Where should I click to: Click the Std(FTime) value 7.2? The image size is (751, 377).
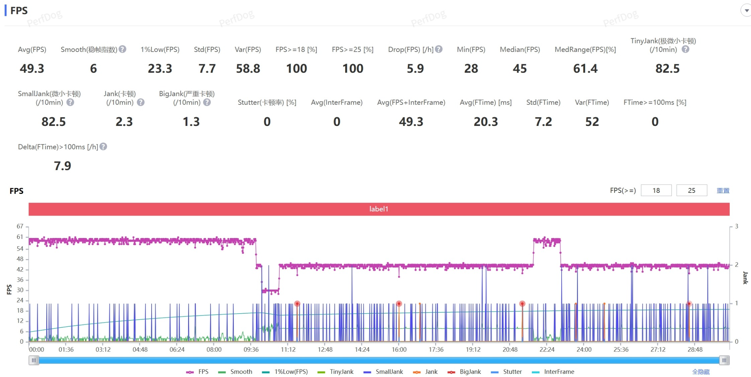[544, 122]
